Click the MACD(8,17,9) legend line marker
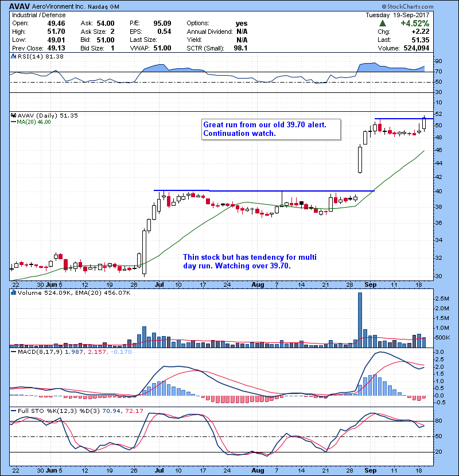This screenshot has height=476, width=459. click(13, 352)
